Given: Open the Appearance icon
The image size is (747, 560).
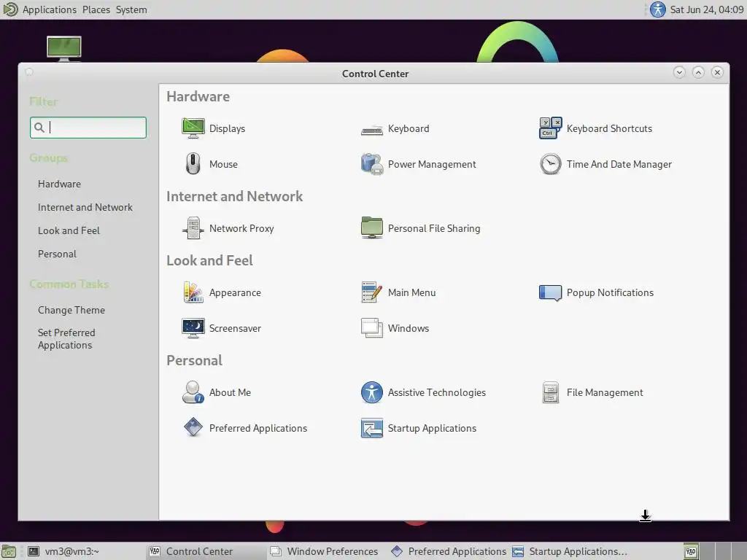Looking at the screenshot, I should (x=193, y=292).
